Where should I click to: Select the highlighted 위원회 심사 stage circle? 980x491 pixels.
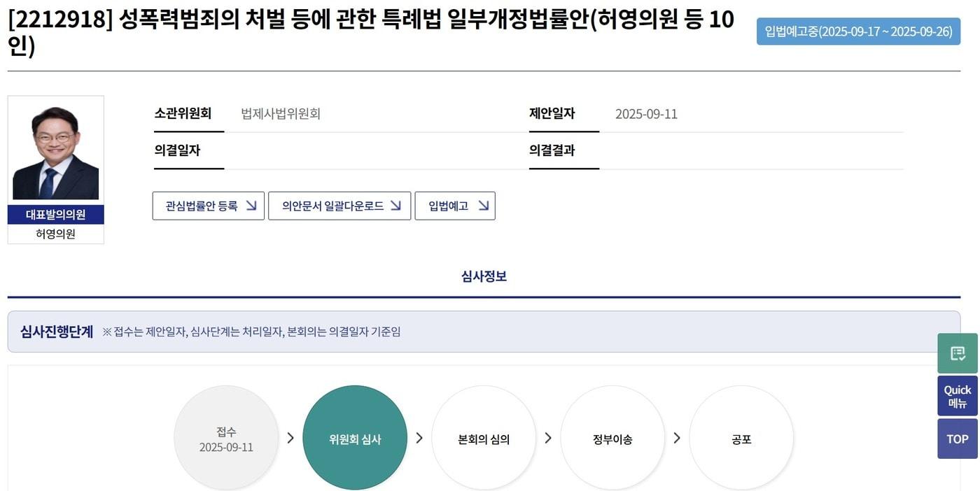(x=354, y=438)
